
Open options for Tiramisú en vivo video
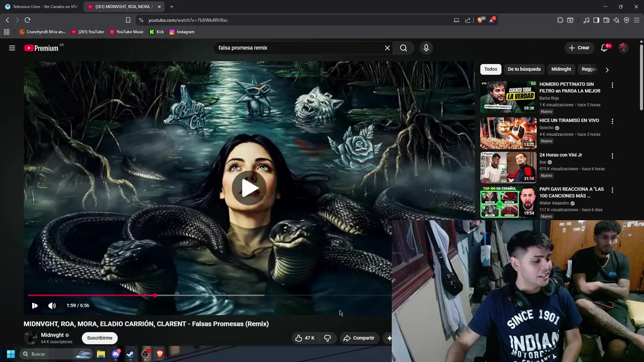(x=612, y=121)
